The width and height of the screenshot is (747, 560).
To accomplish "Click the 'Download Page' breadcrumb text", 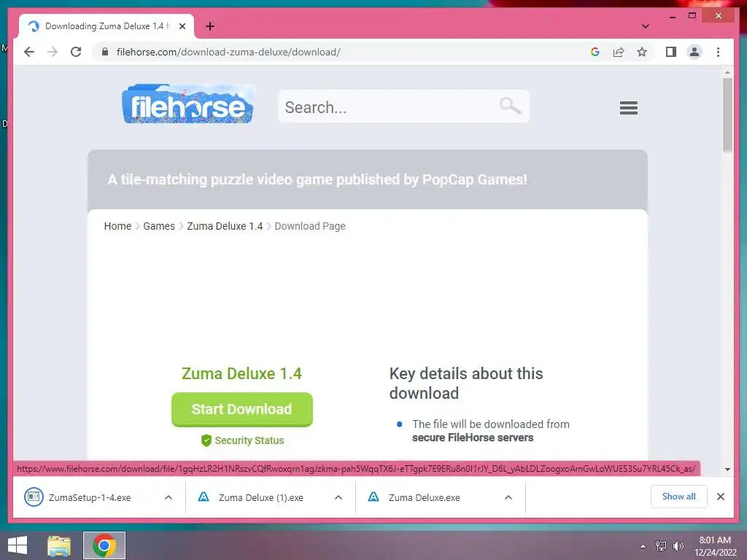I will (x=310, y=226).
